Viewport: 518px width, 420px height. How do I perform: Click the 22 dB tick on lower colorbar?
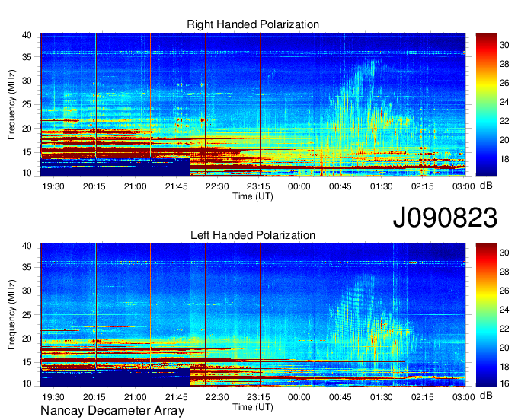pos(504,328)
